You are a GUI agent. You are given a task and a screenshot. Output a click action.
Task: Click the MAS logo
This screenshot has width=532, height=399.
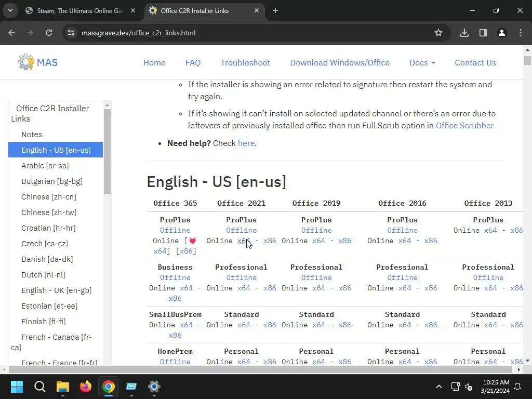pos(37,62)
